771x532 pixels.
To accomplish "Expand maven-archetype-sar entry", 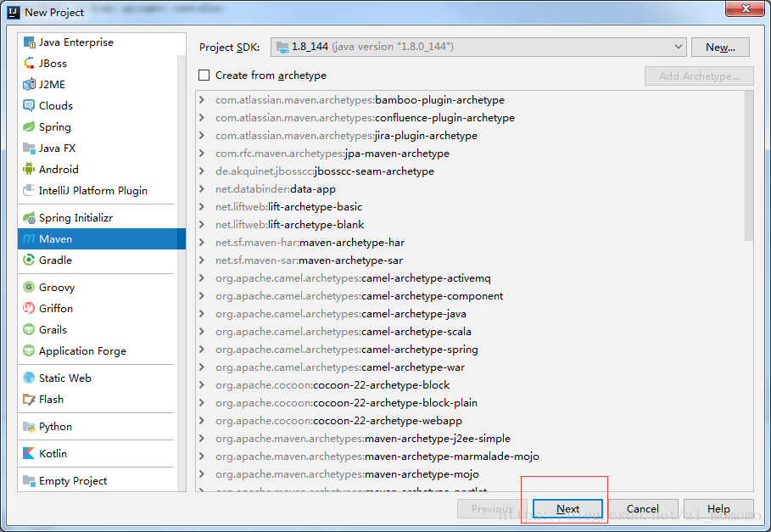I will pos(202,260).
